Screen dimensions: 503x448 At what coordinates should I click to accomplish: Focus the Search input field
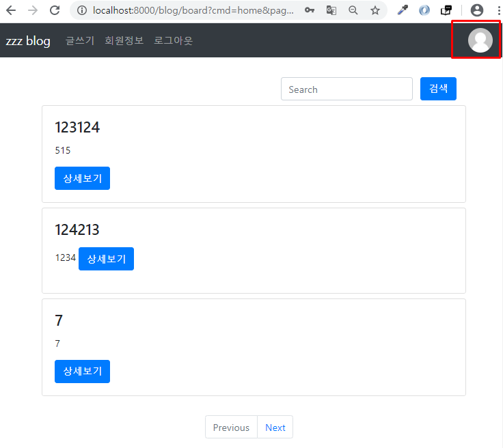tap(346, 89)
